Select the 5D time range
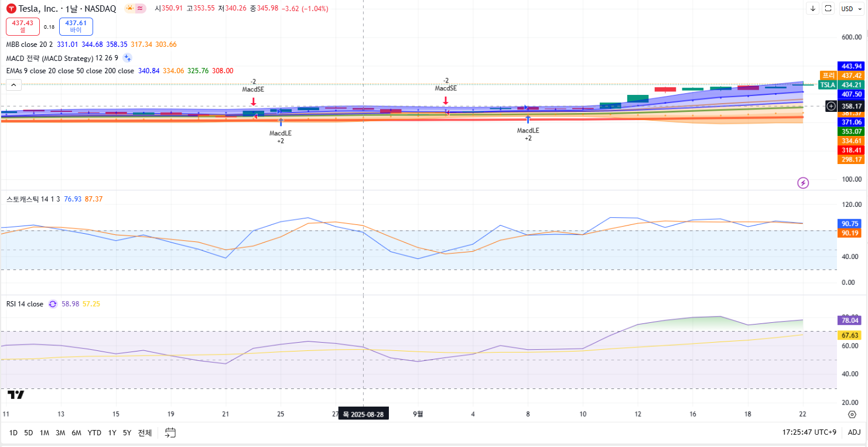The height and width of the screenshot is (447, 868). 28,433
